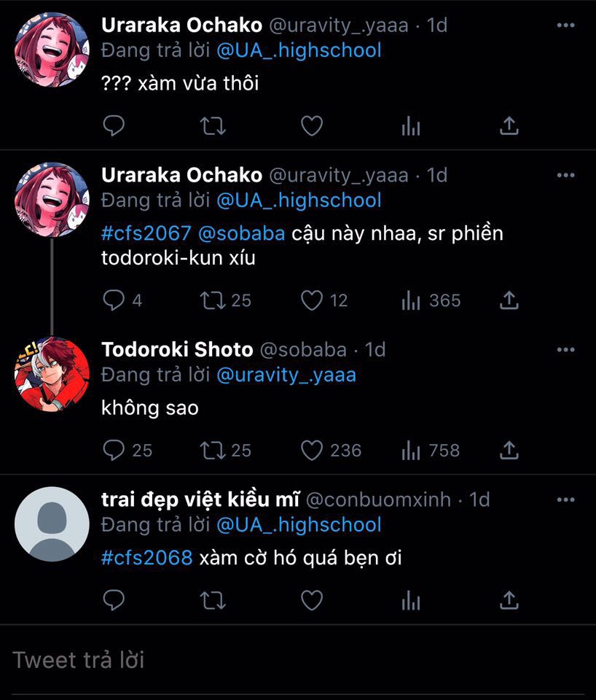This screenshot has width=596, height=700.
Task: View analytics of Todoroki Shoto's tweet
Action: (x=411, y=451)
